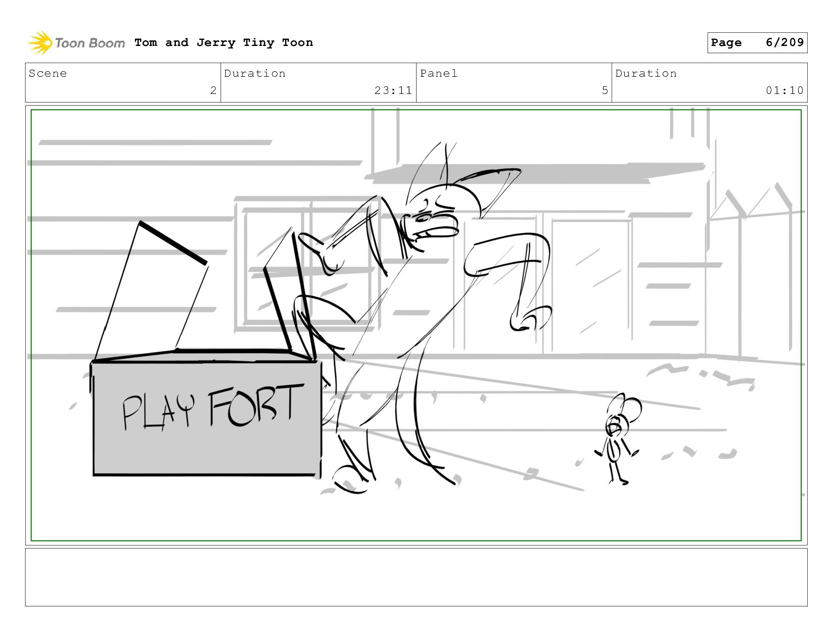Click the panel duration value 01:10
Image resolution: width=834 pixels, height=644 pixels.
point(784,90)
